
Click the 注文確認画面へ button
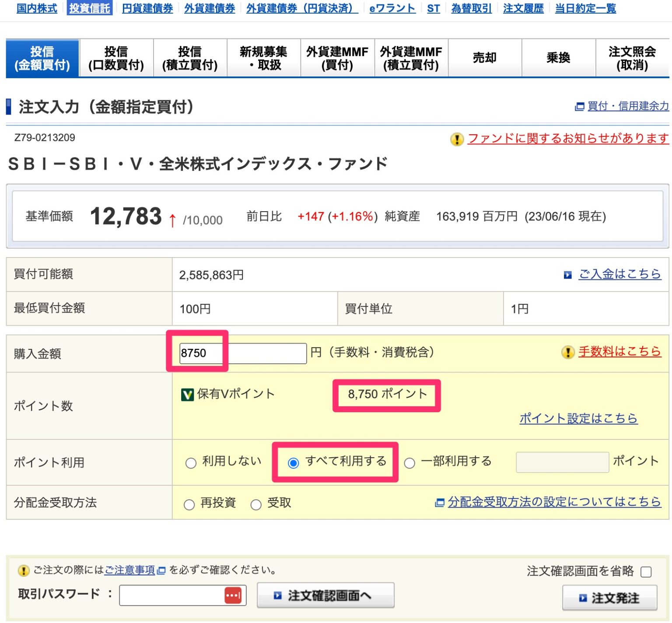click(x=326, y=595)
